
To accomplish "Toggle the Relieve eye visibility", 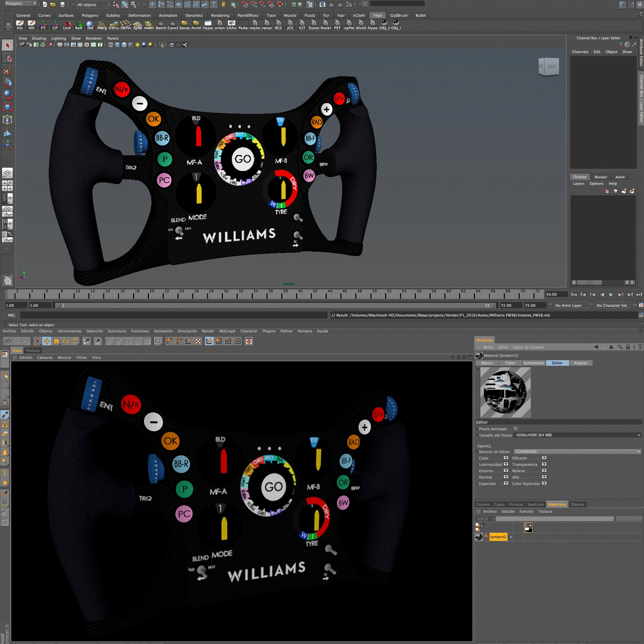I will (x=544, y=470).
